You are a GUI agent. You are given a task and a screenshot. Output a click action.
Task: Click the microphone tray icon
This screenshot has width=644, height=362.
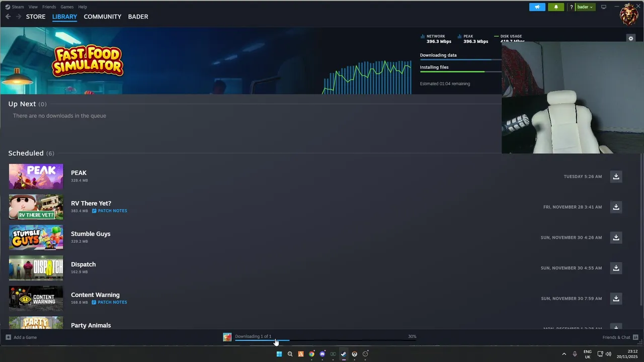(575, 354)
